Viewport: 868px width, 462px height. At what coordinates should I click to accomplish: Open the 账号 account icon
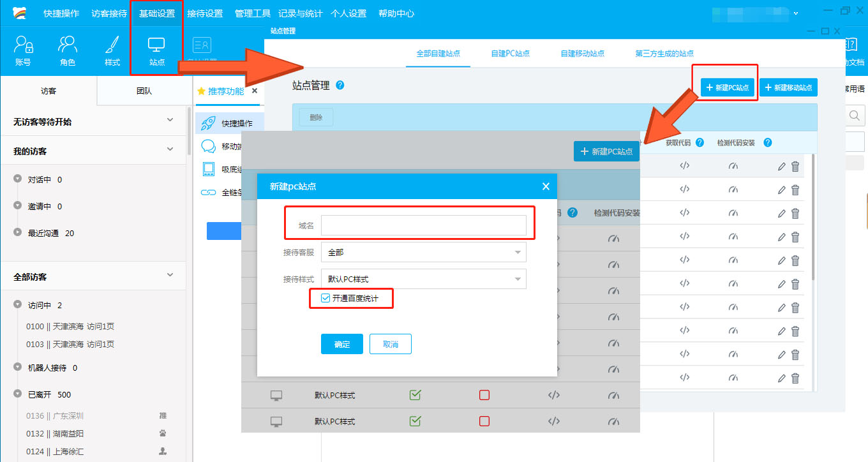click(x=23, y=45)
